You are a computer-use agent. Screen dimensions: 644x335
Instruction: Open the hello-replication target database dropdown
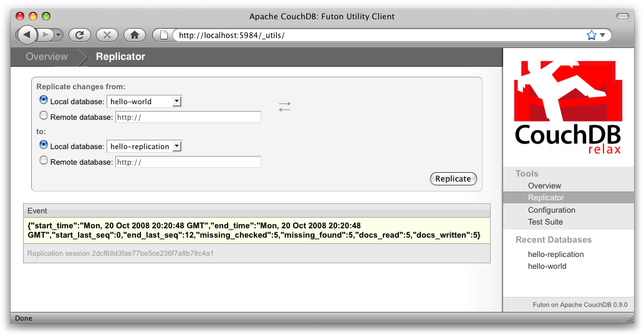point(144,147)
